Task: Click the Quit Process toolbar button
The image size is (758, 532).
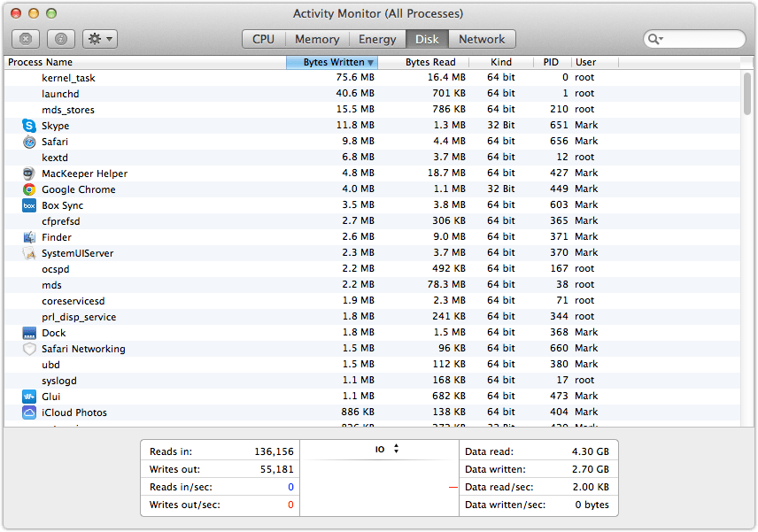Action: (26, 39)
